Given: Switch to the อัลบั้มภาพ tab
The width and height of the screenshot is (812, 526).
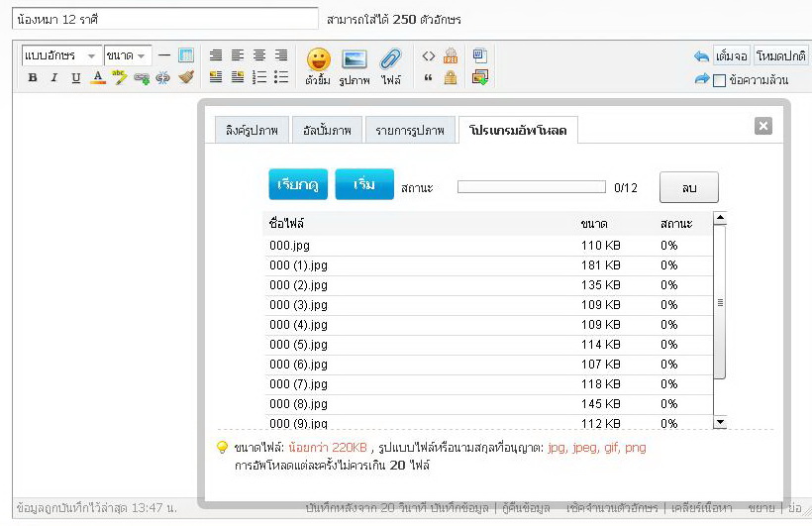Looking at the screenshot, I should coord(327,130).
